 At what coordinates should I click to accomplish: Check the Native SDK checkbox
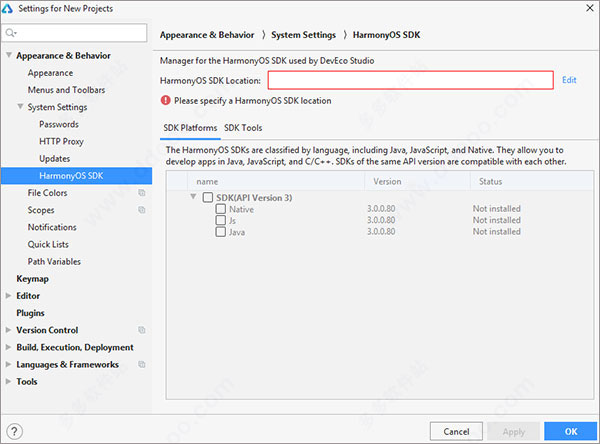coord(220,209)
